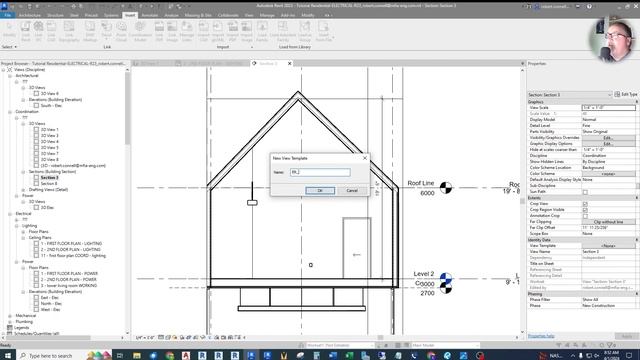This screenshot has height=360, width=640.
Task: Select 1 - FIRST FLOOR PLAN - LIGHTING view
Action: tap(71, 244)
